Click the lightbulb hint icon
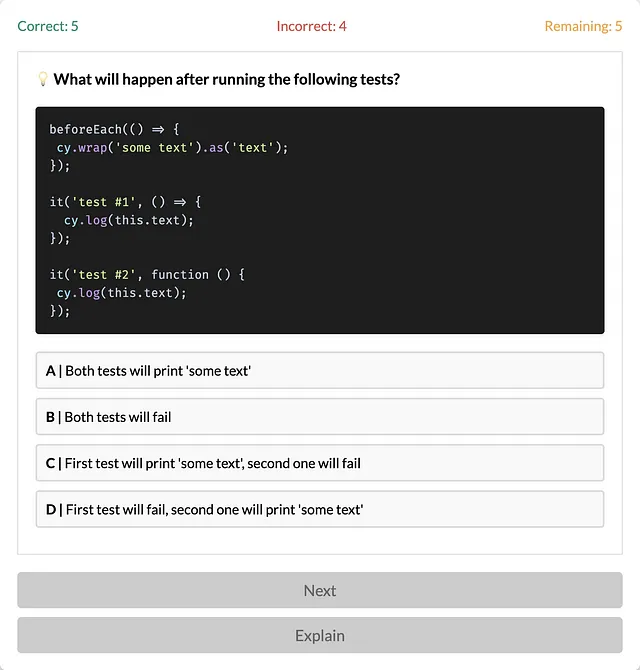Image resolution: width=640 pixels, height=670 pixels. [43, 79]
